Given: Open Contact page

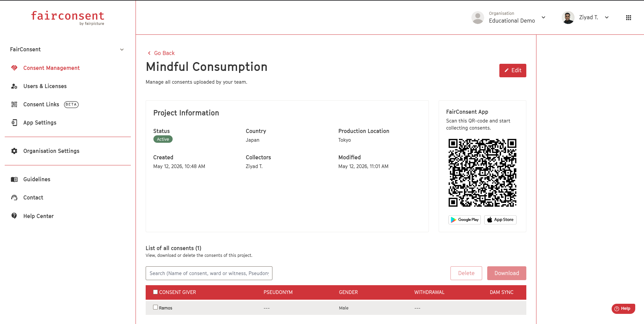Looking at the screenshot, I should click(33, 197).
